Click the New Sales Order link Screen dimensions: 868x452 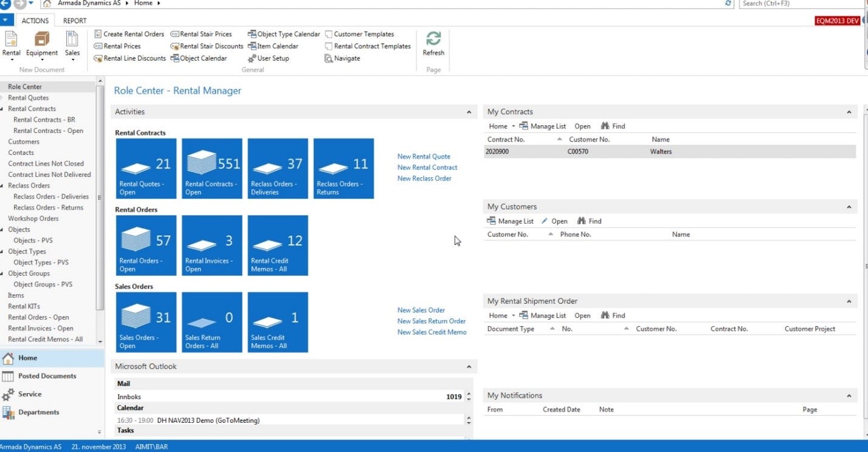point(421,310)
